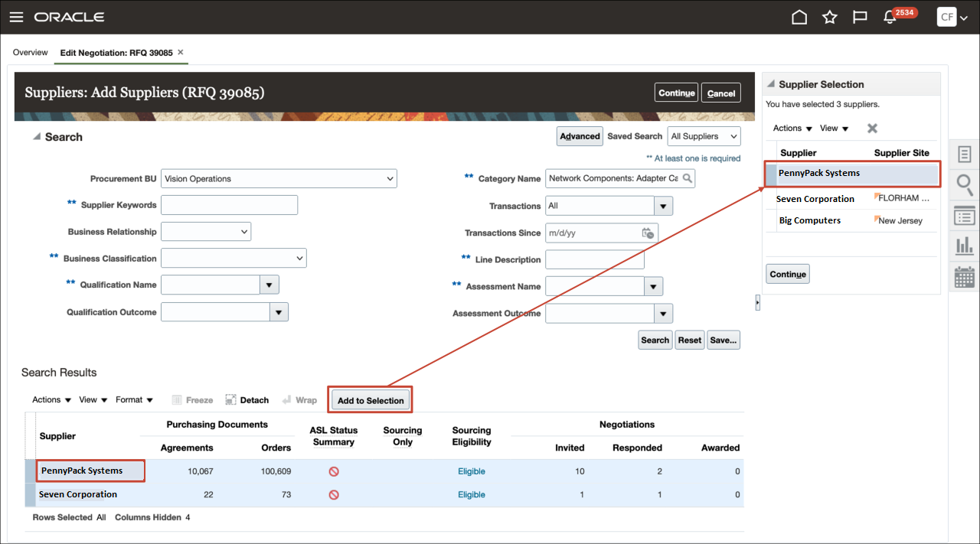Click the Cancel button
This screenshot has width=980, height=544.
pos(721,93)
